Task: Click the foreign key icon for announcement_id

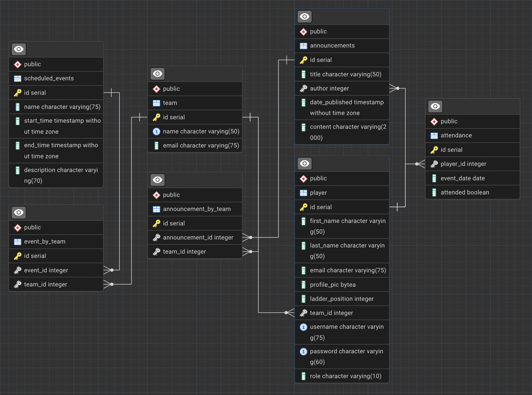Action: (156, 237)
